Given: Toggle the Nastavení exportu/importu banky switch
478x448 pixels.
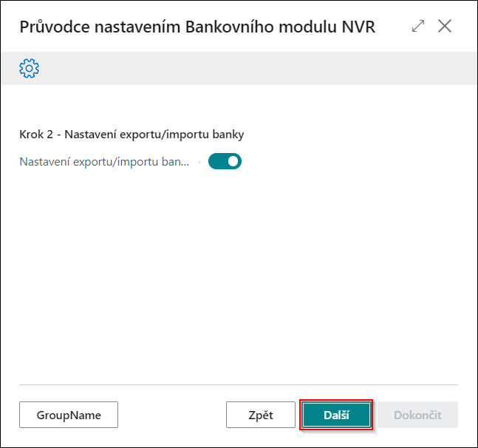Looking at the screenshot, I should tap(225, 161).
